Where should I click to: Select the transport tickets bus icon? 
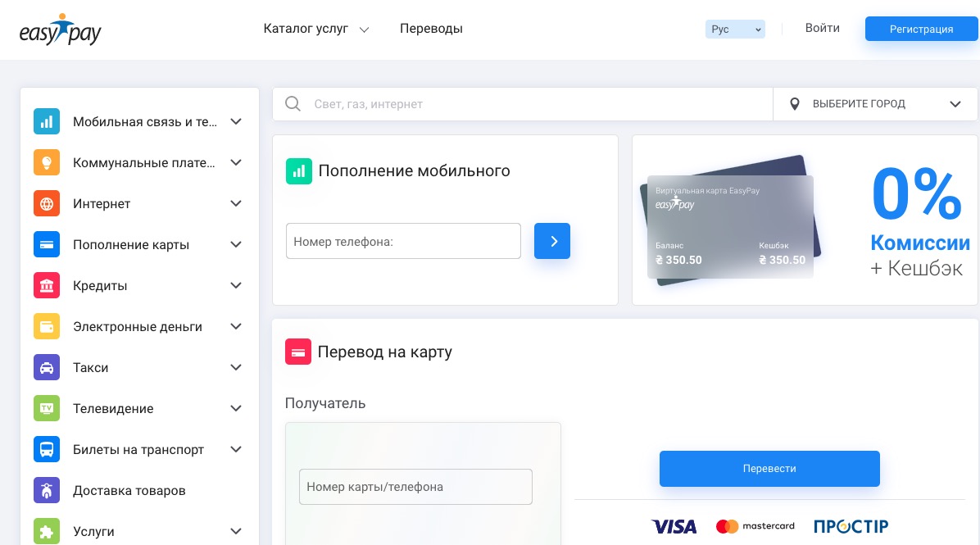point(46,449)
